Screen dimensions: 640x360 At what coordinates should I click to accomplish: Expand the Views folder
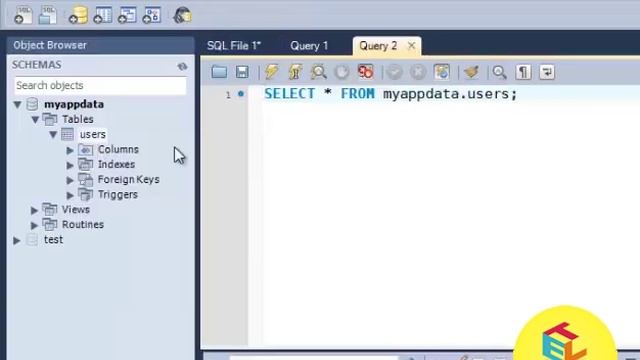tap(34, 210)
